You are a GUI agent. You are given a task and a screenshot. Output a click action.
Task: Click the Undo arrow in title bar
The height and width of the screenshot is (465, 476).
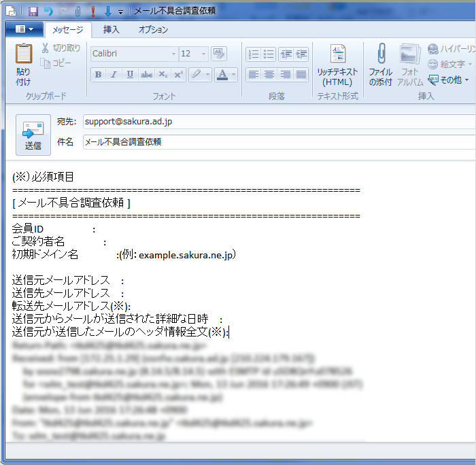coord(48,12)
